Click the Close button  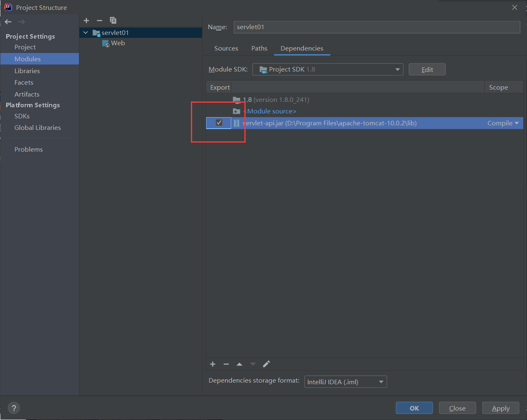tap(457, 408)
